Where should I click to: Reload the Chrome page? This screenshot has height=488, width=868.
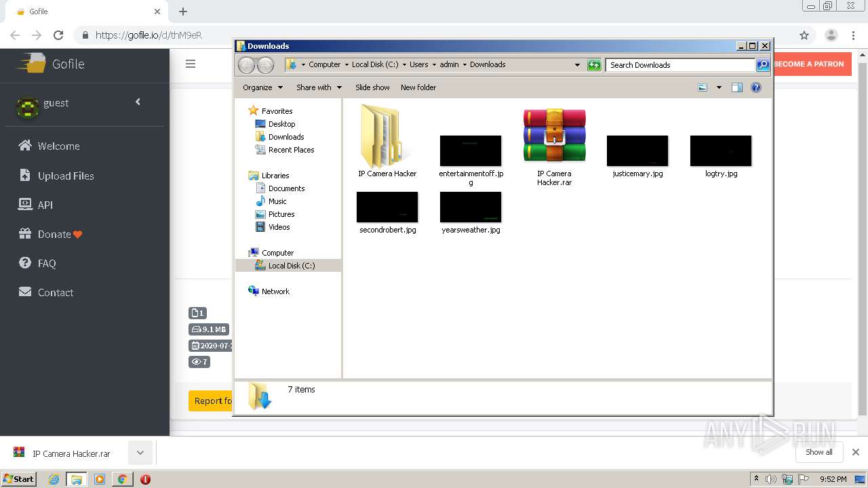(x=58, y=35)
